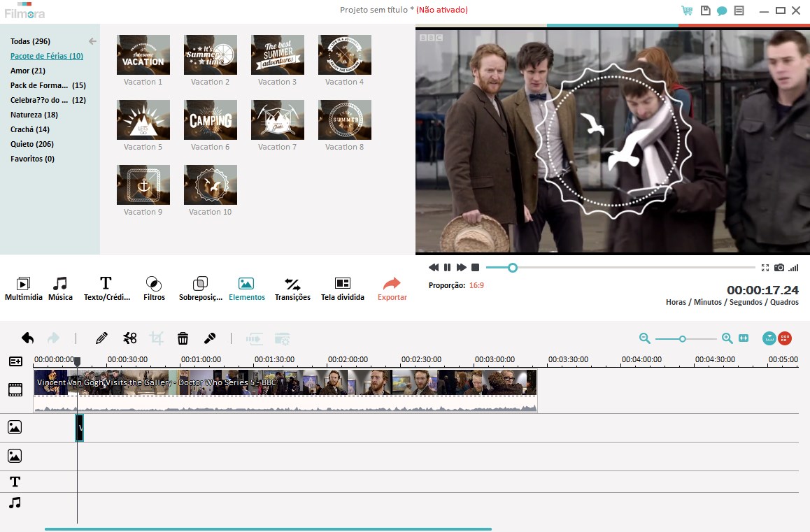Open the Transições tab
The height and width of the screenshot is (532, 810).
(x=292, y=289)
